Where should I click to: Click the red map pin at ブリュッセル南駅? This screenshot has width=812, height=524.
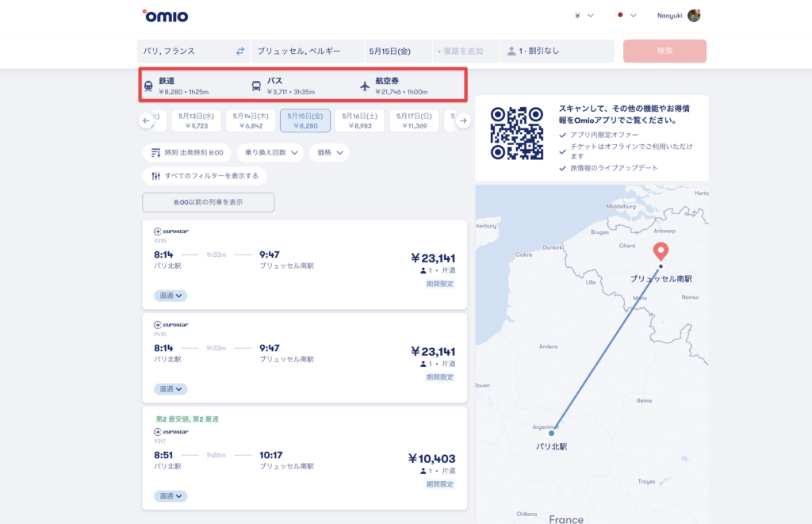[x=660, y=252]
